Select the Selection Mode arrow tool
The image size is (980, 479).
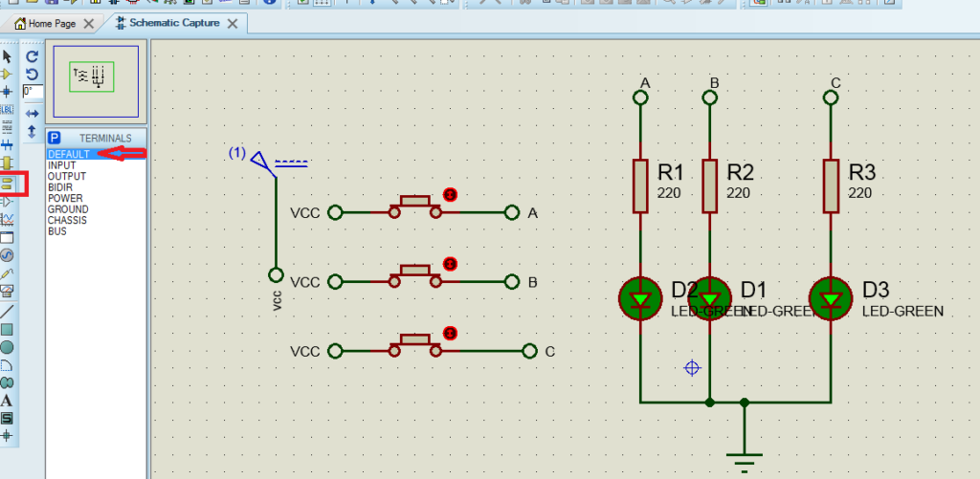(x=8, y=57)
